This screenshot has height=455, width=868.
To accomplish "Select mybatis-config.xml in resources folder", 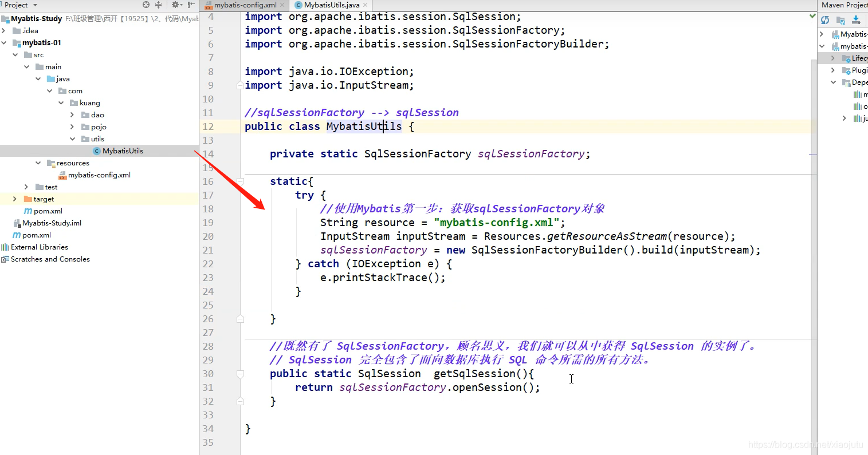I will [99, 175].
